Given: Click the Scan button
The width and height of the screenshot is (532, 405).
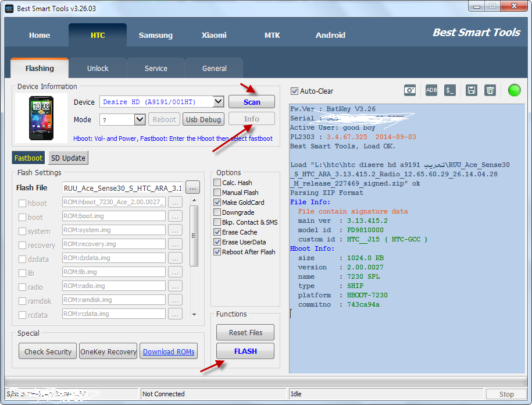Looking at the screenshot, I should tap(252, 102).
